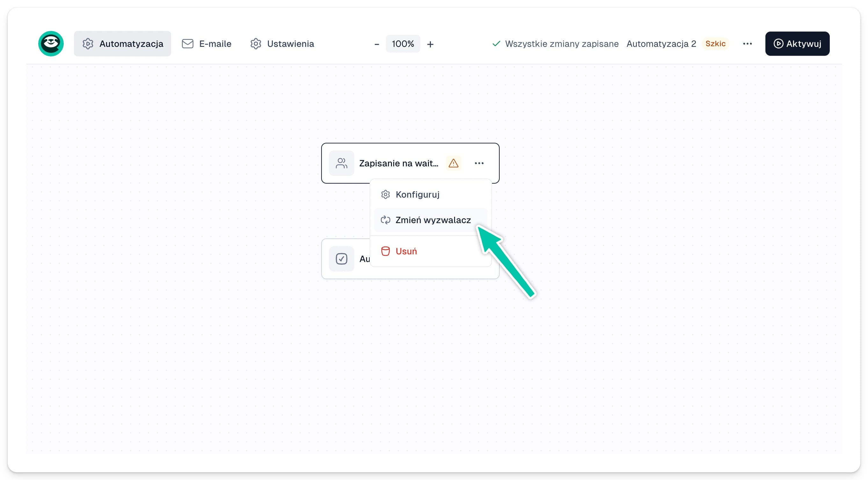Choose Usuń from context menu
This screenshot has width=868, height=480.
click(430, 251)
